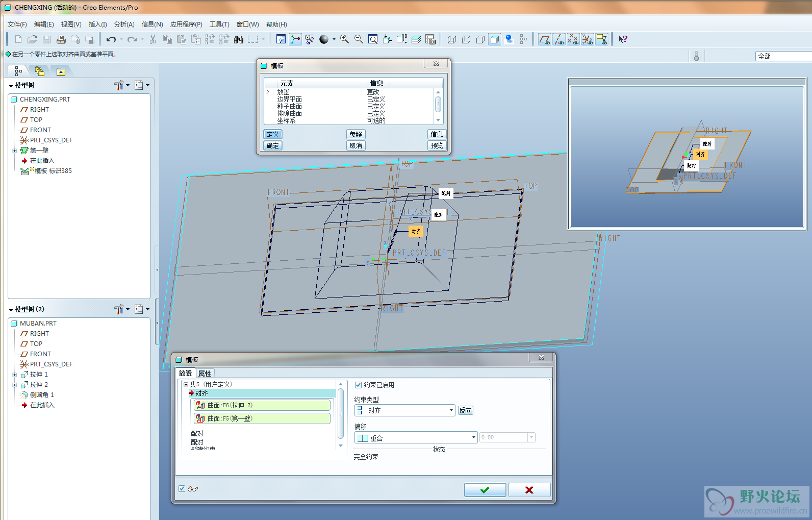Click the Zoom in magnifier icon
The width and height of the screenshot is (812, 520).
coord(344,39)
